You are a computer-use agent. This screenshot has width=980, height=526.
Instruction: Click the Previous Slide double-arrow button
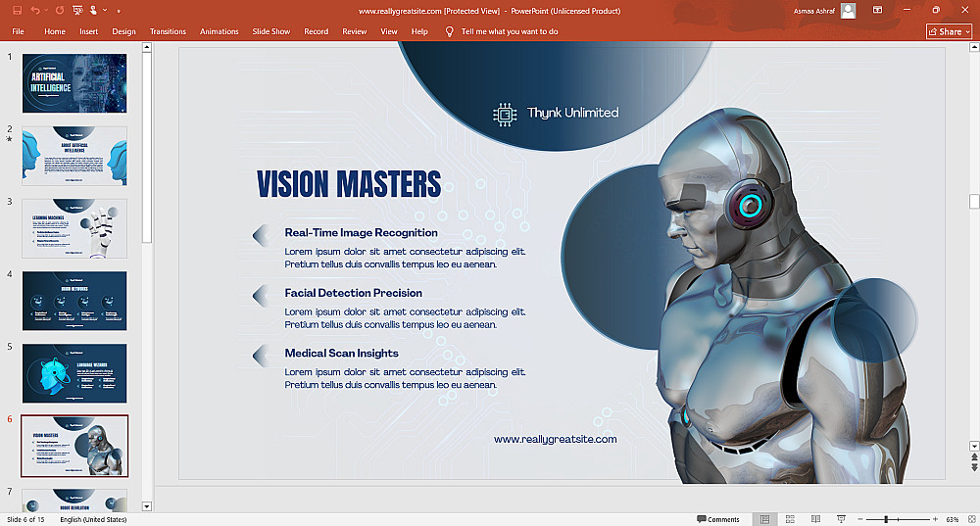click(x=974, y=457)
